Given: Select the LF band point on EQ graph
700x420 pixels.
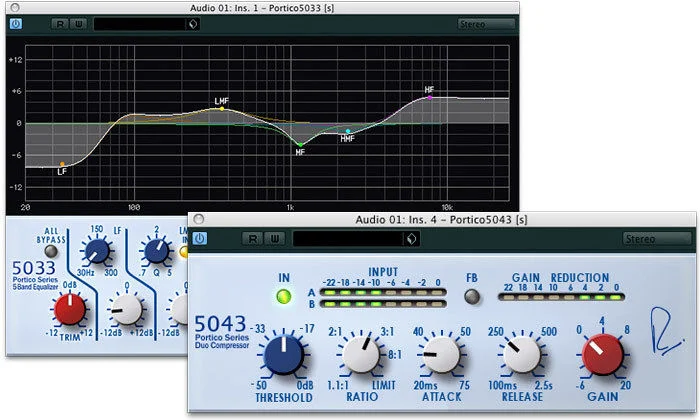Looking at the screenshot, I should [62, 164].
